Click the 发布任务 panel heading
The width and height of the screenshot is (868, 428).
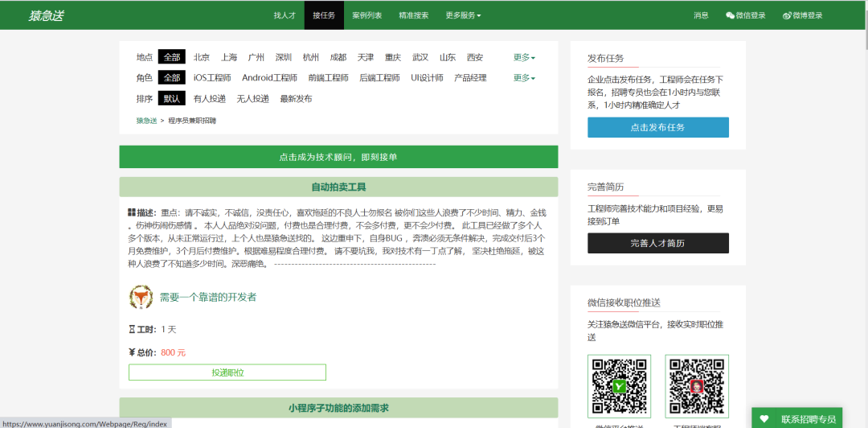click(x=606, y=58)
